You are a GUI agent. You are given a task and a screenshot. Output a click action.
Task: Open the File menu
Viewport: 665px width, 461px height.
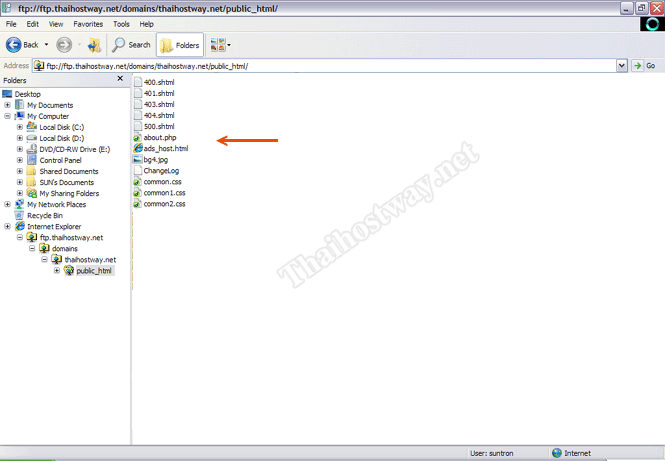click(x=11, y=24)
